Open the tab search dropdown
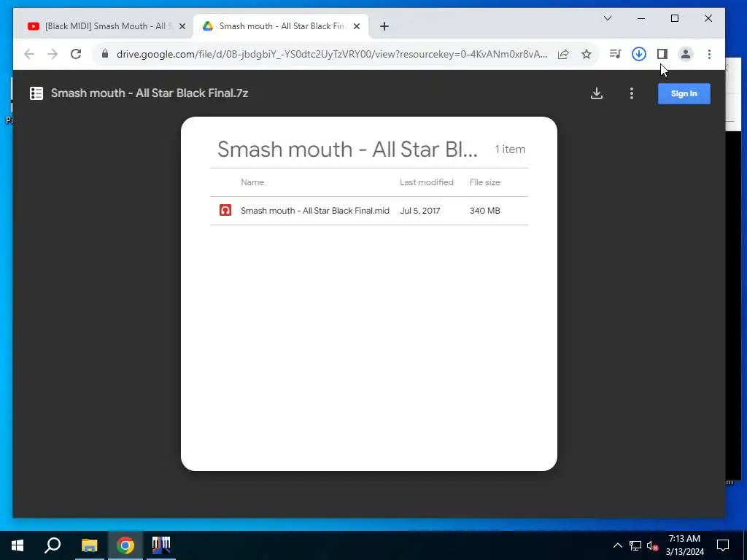Viewport: 747px width, 560px height. coord(608,18)
